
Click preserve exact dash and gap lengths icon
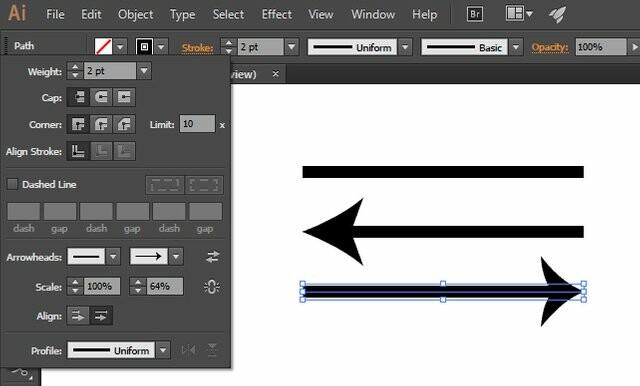coord(165,185)
